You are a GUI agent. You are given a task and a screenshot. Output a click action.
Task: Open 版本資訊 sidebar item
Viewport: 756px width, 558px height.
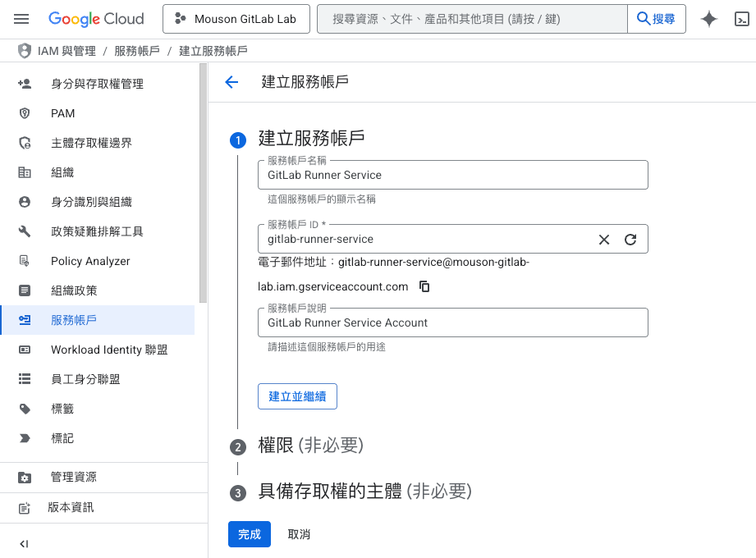[103, 507]
